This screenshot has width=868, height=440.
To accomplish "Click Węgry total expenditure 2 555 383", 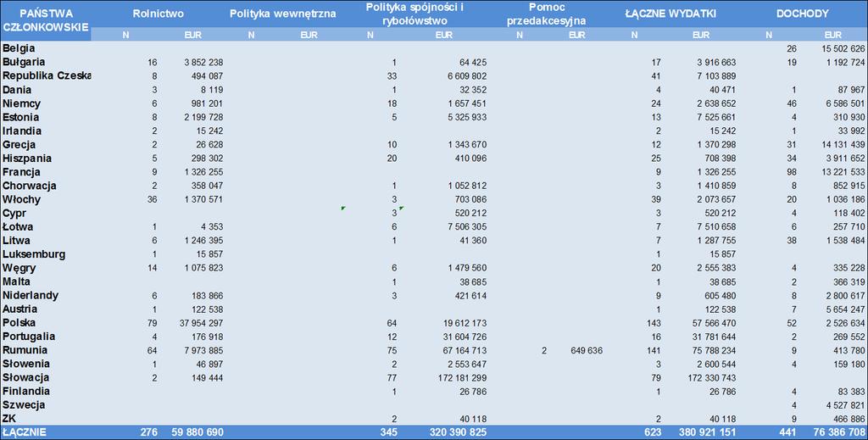I will pyautogui.click(x=717, y=268).
